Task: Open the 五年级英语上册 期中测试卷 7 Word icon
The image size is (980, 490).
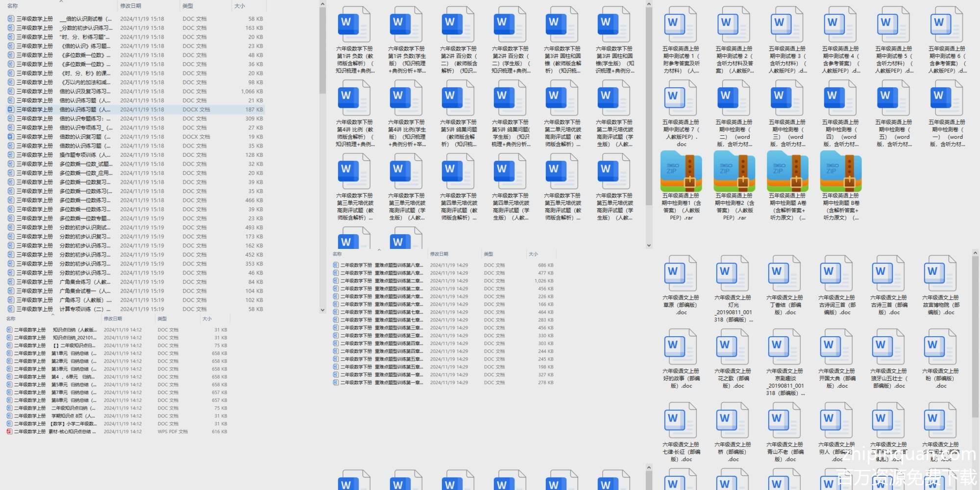Action: (680, 98)
